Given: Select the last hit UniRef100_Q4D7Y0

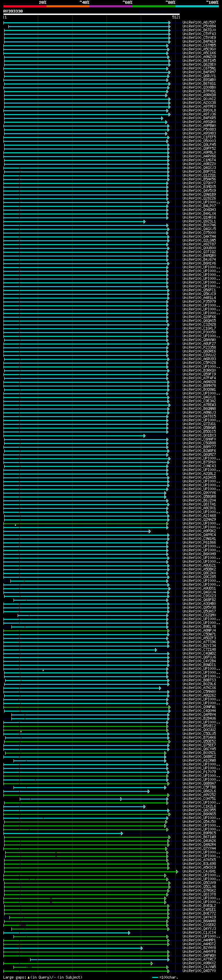Looking at the screenshot, I should (199, 971).
